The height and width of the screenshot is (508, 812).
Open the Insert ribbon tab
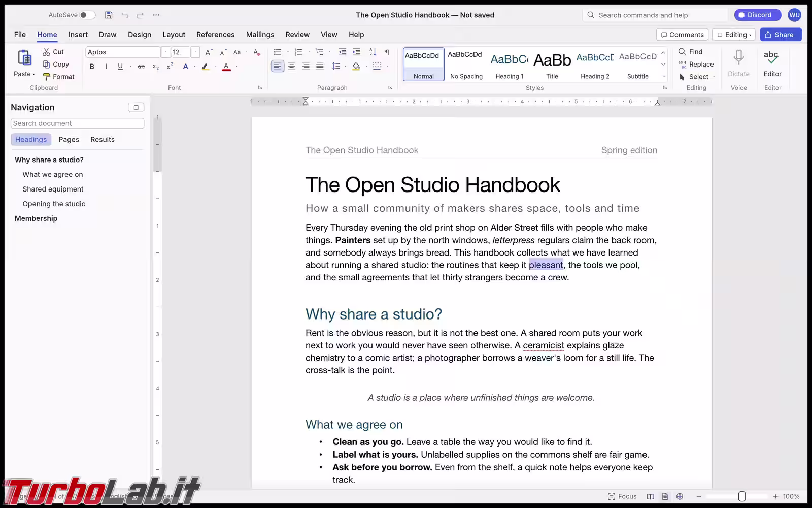coord(78,35)
